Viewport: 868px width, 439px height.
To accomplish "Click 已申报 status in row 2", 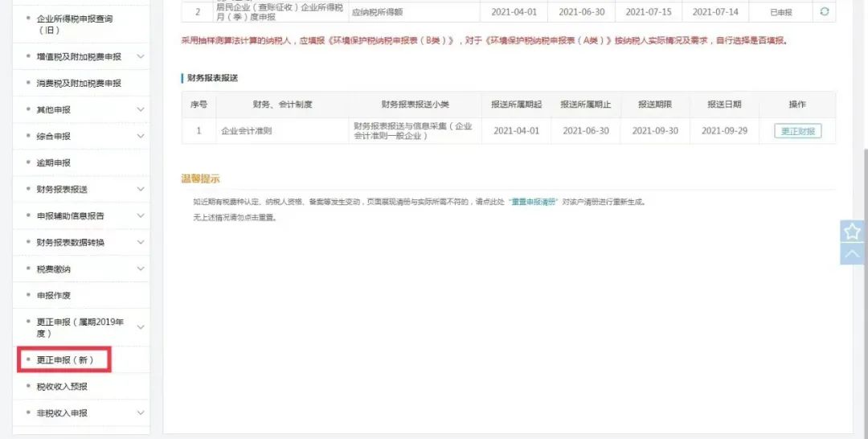I will [x=781, y=12].
